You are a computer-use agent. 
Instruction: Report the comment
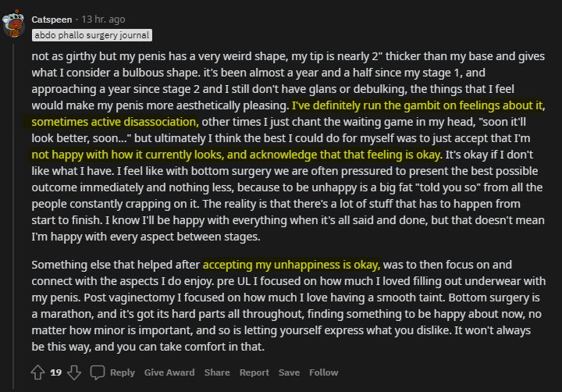click(254, 372)
